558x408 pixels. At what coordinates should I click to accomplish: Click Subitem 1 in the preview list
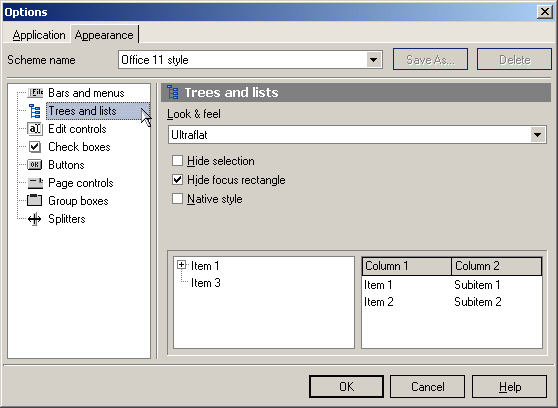(x=477, y=285)
